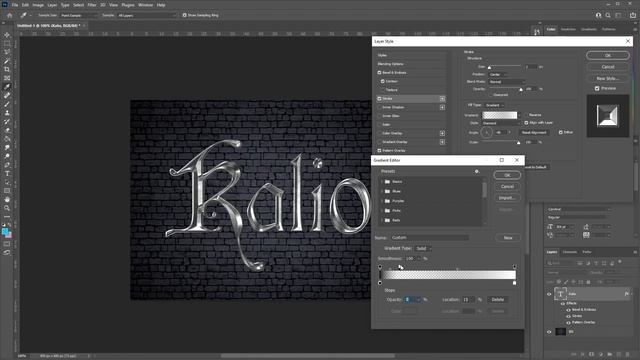Hide the Bevel & Emboss effect eye
This screenshot has height=360, width=640.
coord(568,310)
